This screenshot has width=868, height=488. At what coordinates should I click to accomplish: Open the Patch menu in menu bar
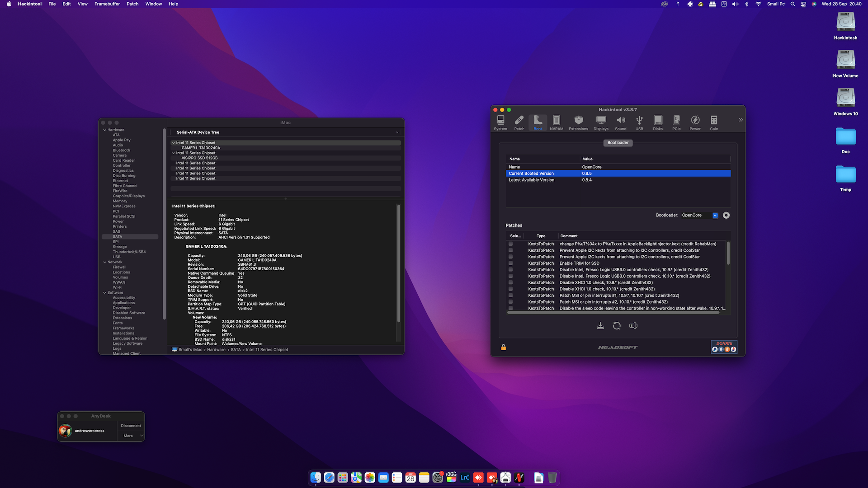click(132, 4)
